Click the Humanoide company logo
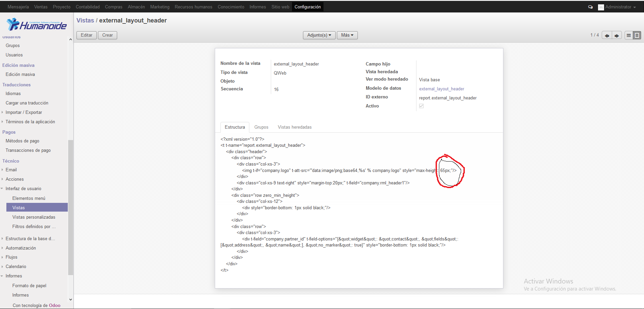644x309 pixels. click(x=37, y=25)
